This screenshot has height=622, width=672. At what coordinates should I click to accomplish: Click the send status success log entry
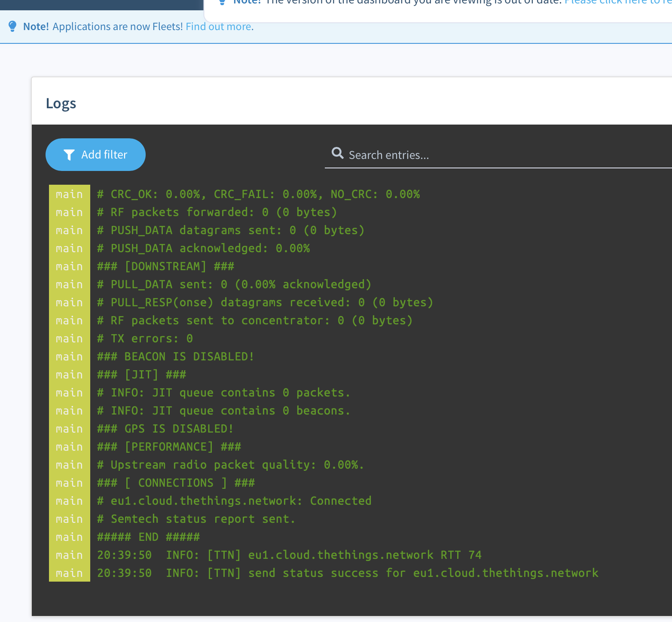click(x=348, y=573)
